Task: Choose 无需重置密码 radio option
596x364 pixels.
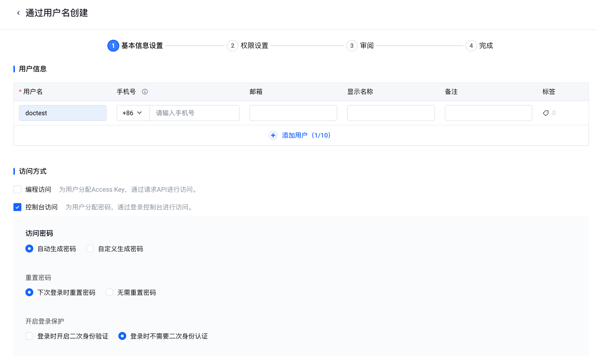Action: (x=109, y=292)
